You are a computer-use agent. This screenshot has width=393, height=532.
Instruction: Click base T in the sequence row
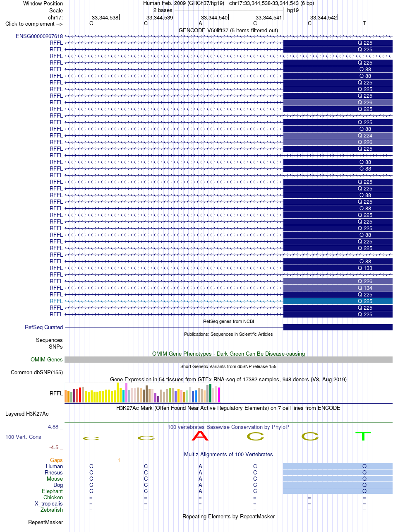(x=364, y=23)
